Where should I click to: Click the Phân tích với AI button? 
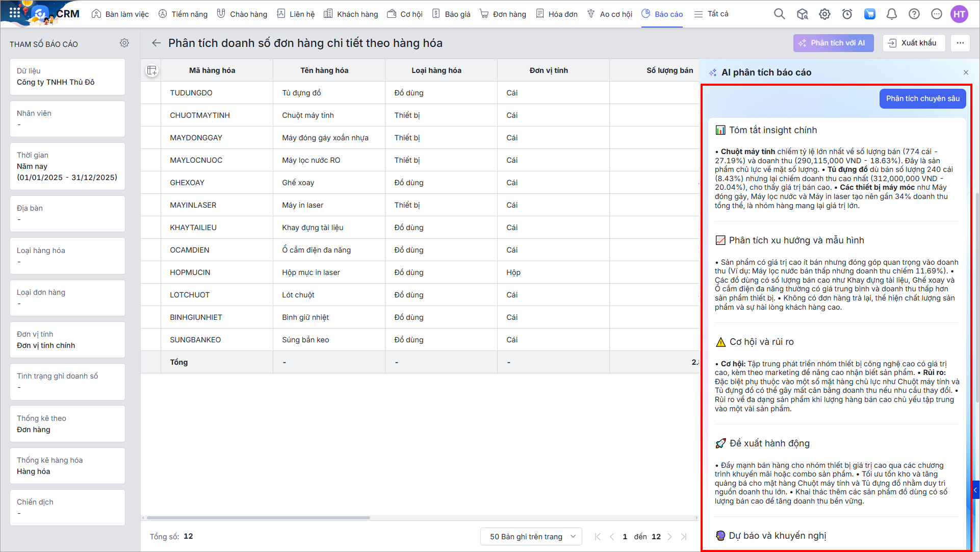click(x=833, y=43)
